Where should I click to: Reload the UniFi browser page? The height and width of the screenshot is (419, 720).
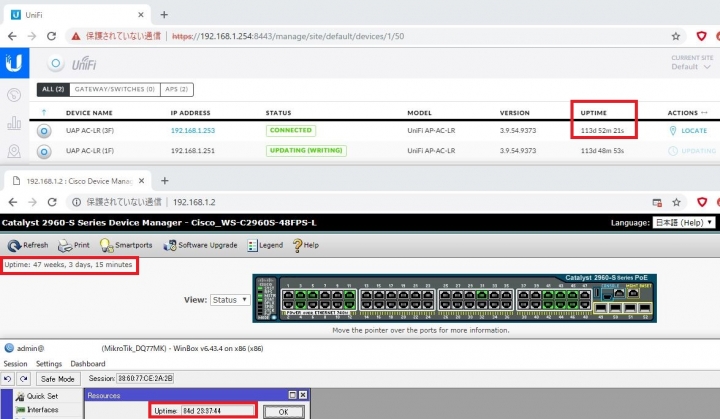(51, 36)
